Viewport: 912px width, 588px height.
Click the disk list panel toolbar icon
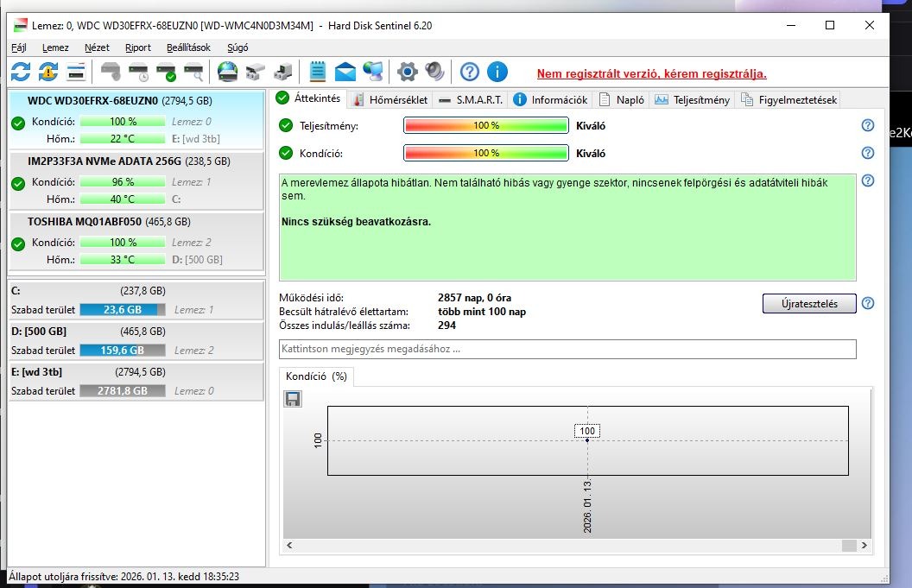[76, 73]
